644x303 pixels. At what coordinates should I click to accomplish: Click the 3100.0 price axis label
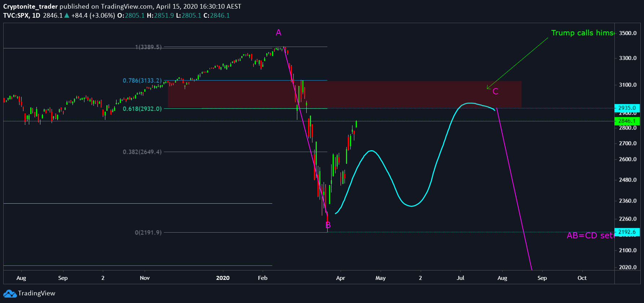click(628, 85)
